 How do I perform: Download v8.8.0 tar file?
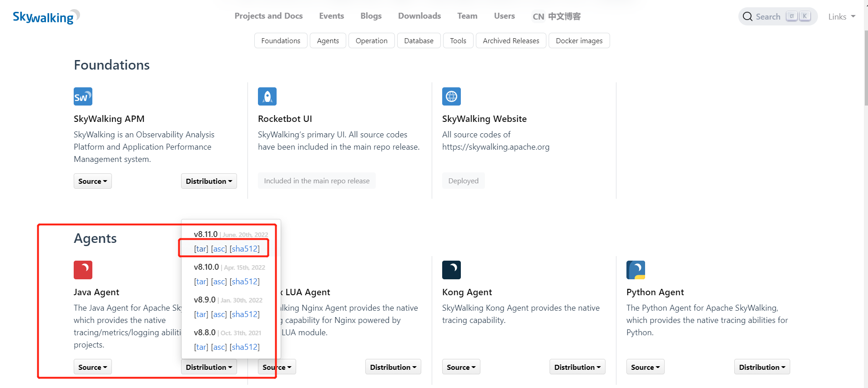click(201, 347)
